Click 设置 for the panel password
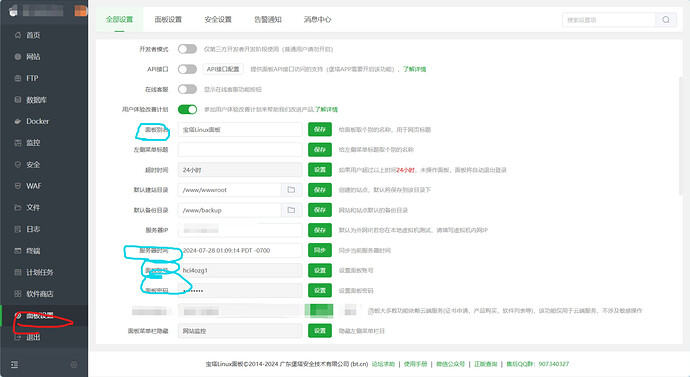Screen dimensions: 690x377 (320, 290)
